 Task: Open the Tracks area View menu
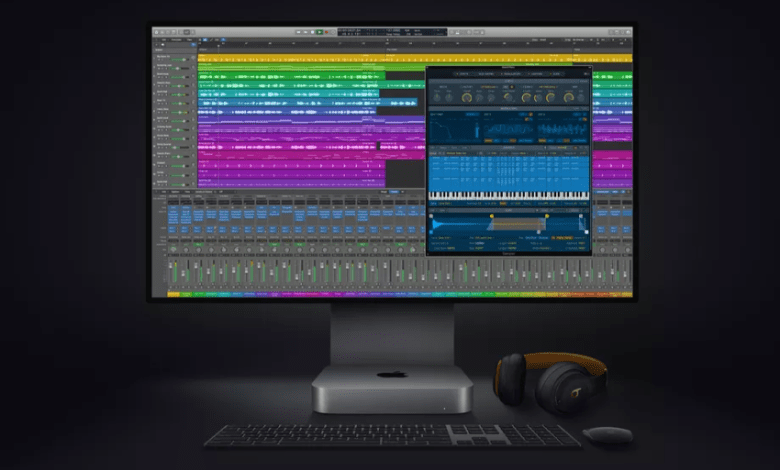190,40
